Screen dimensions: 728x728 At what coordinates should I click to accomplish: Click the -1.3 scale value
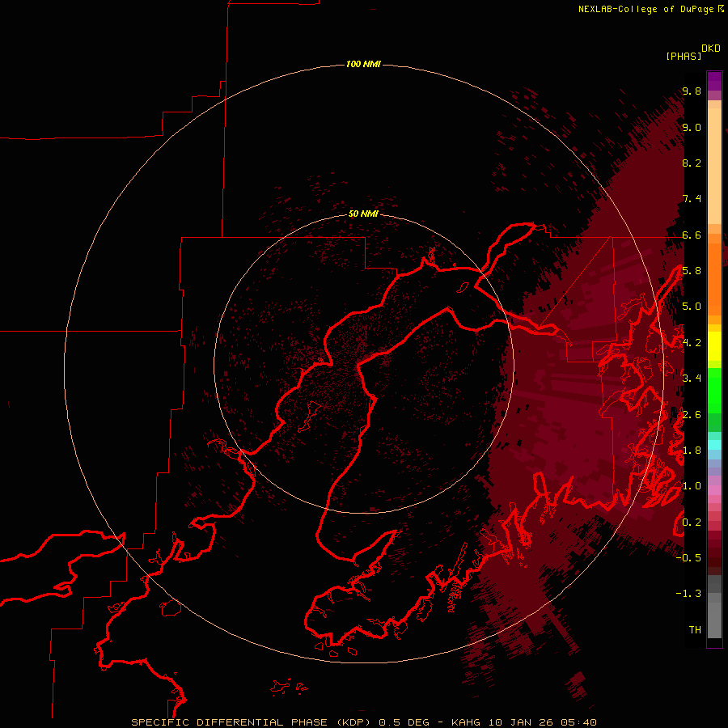688,594
